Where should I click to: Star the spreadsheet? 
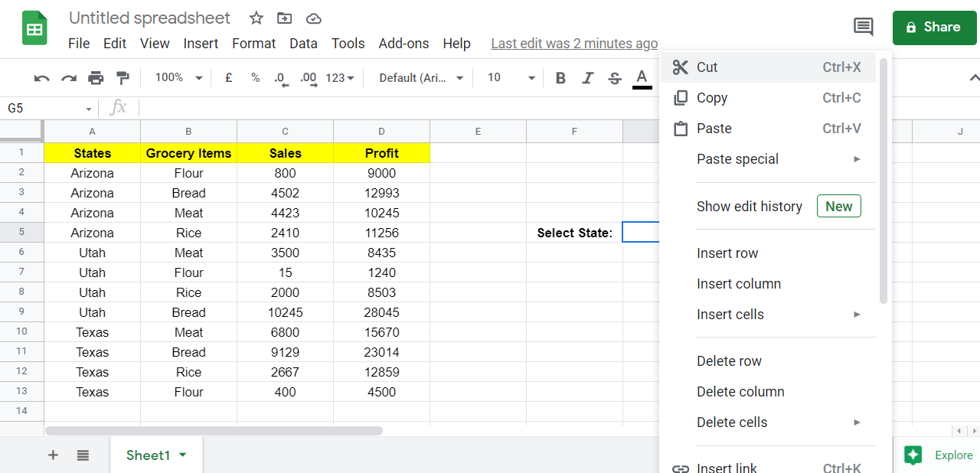255,18
